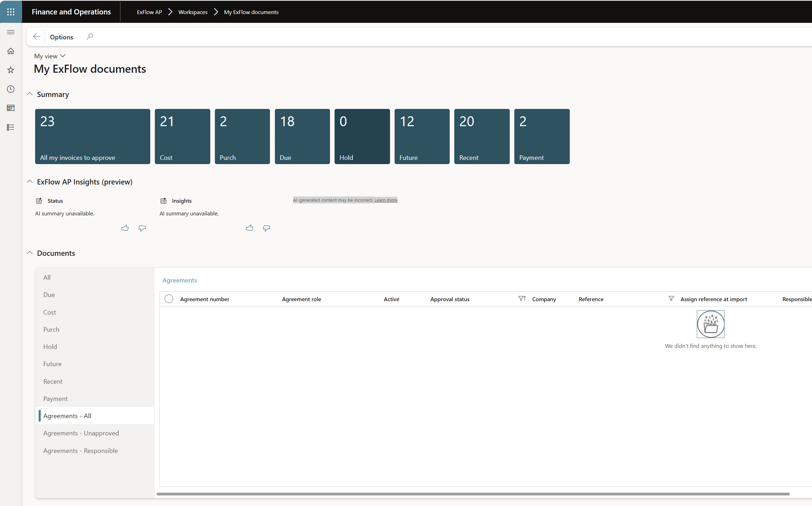The height and width of the screenshot is (506, 812).
Task: Open the My view dropdown
Action: coord(50,56)
